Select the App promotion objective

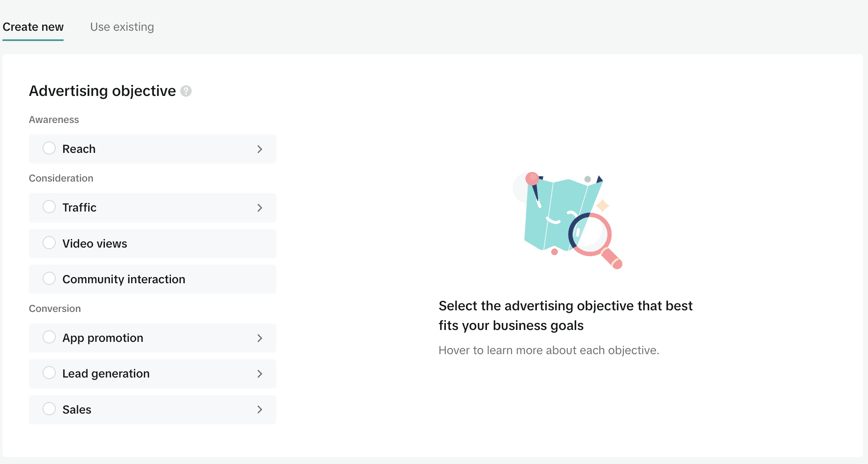tap(49, 337)
